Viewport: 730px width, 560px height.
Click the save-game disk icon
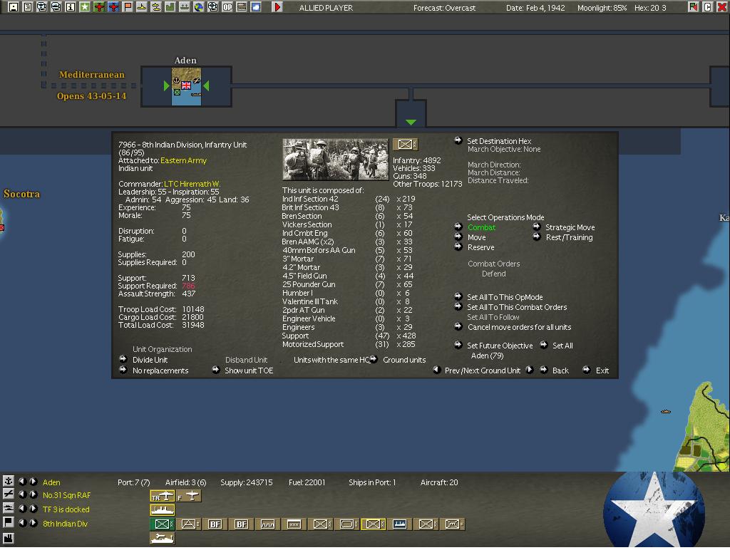tap(13, 7)
